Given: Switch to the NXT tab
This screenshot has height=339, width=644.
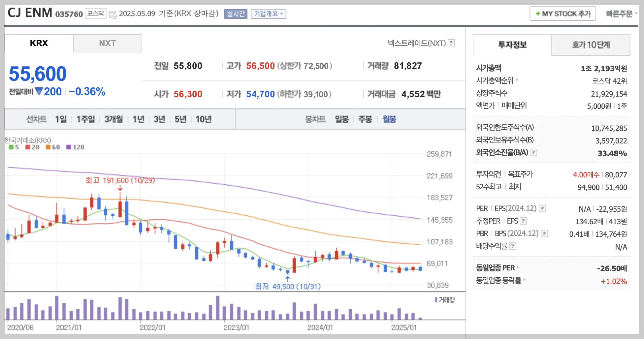Looking at the screenshot, I should point(108,43).
